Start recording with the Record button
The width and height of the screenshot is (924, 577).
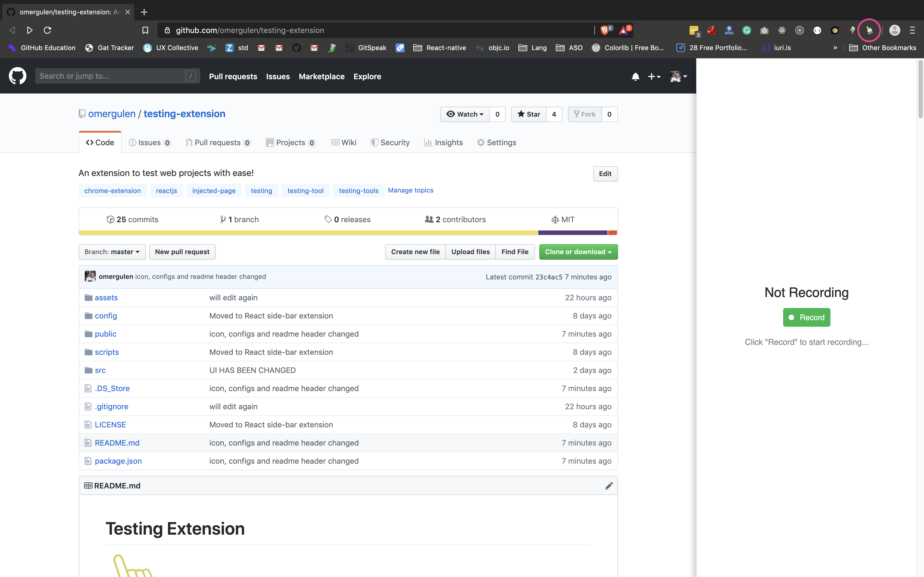pos(807,317)
